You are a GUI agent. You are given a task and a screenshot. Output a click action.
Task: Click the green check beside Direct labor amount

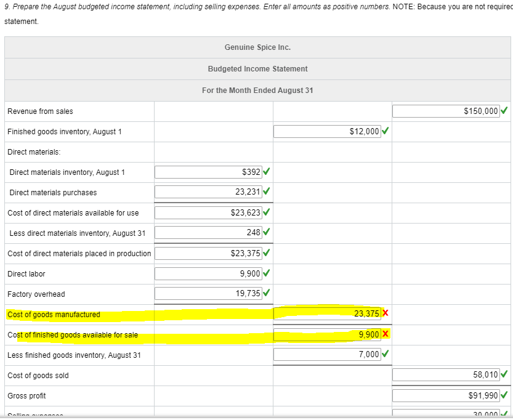266,273
